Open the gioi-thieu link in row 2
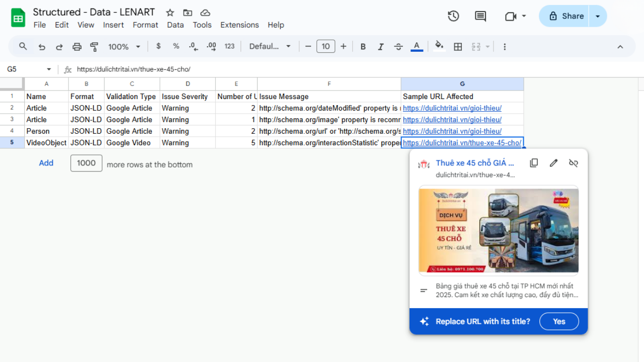The image size is (644, 362). (x=452, y=108)
